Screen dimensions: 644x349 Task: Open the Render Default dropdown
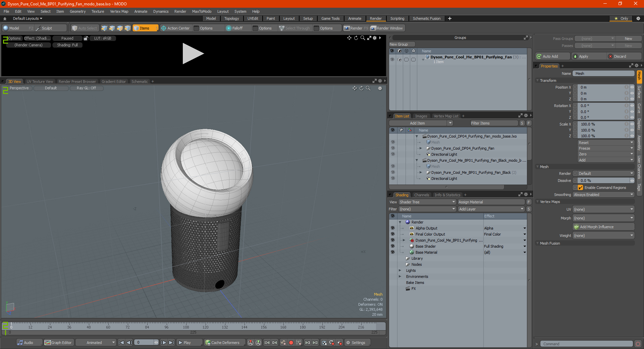coord(603,173)
